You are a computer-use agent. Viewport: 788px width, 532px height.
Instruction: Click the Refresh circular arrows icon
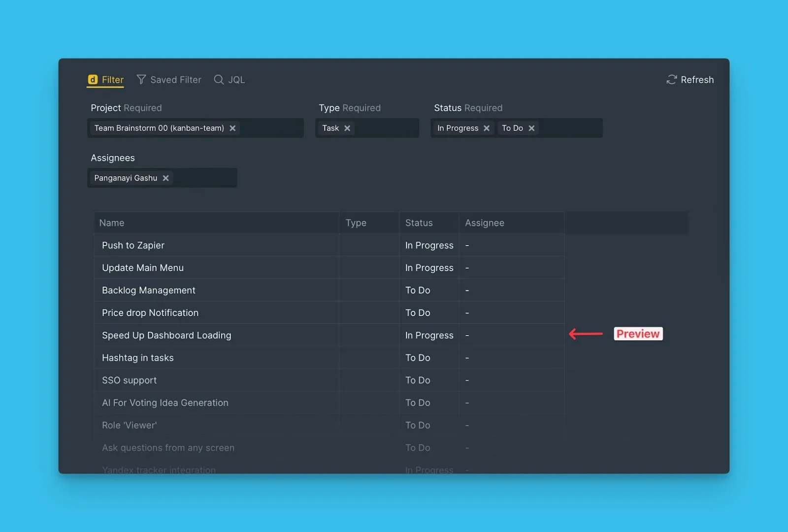click(x=671, y=80)
